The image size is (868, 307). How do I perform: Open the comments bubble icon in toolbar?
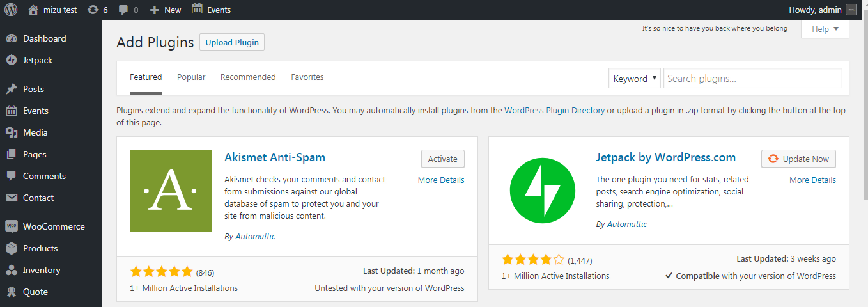123,10
